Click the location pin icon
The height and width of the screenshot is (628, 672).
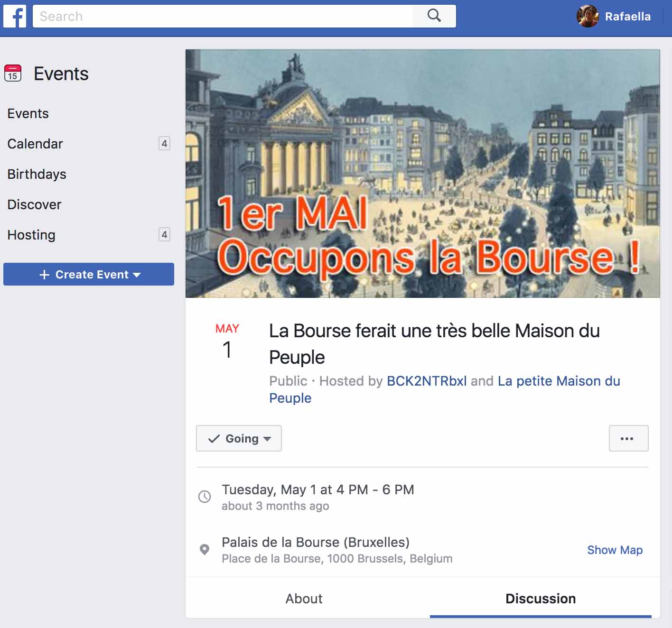[x=205, y=550]
